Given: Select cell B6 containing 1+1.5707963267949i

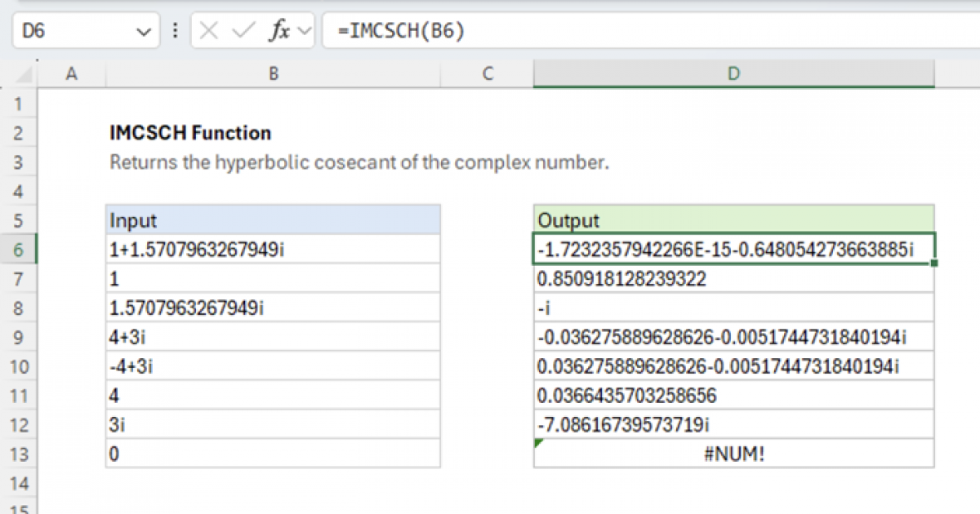Looking at the screenshot, I should coord(274,250).
